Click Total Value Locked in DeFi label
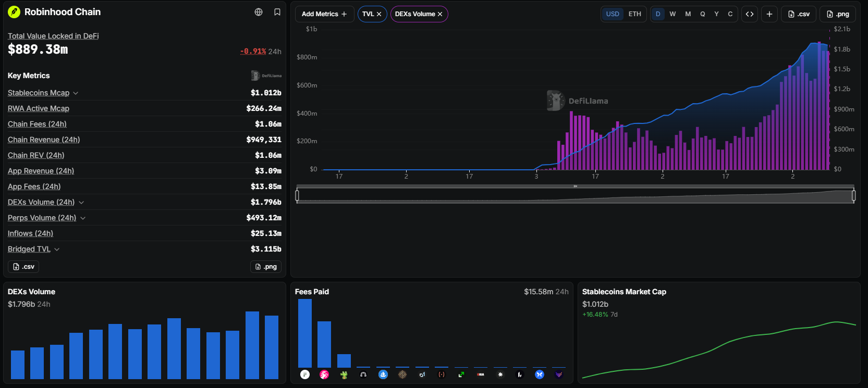Screen dimensions: 868x388 (53, 36)
